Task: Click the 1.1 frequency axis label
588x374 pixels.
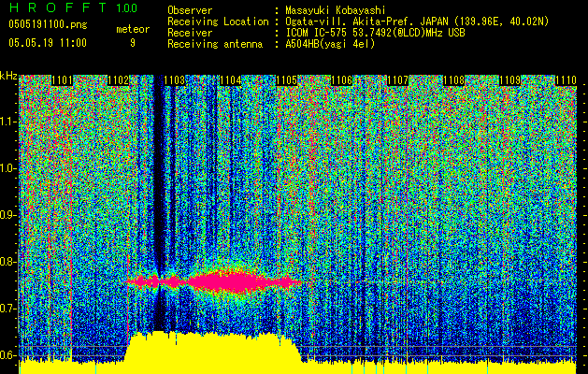Action: tap(8, 122)
